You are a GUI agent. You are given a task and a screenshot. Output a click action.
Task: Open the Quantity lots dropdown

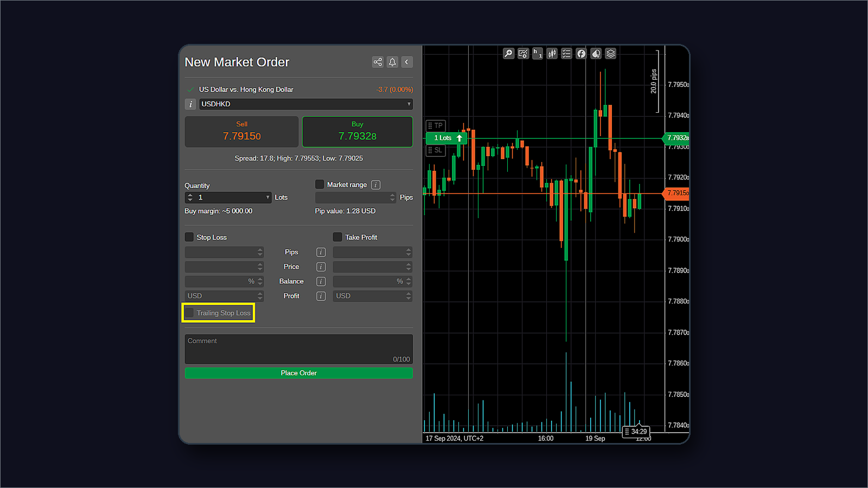[x=267, y=197]
